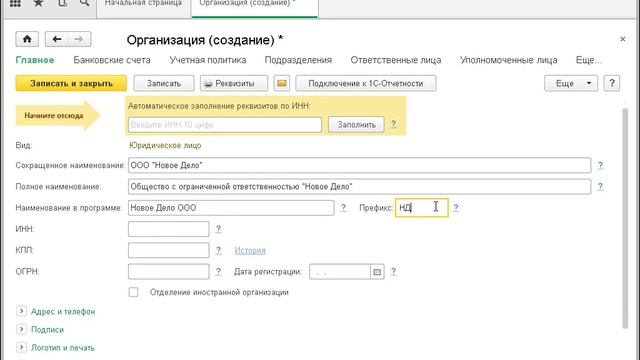This screenshot has height=360, width=640.
Task: Click Юридическое лицо type link
Action: [165, 145]
